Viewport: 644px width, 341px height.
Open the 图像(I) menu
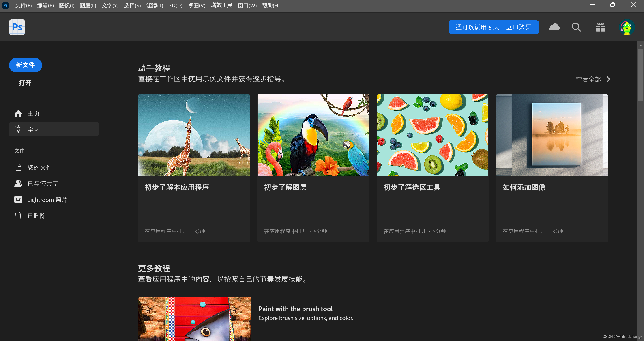[x=67, y=6]
